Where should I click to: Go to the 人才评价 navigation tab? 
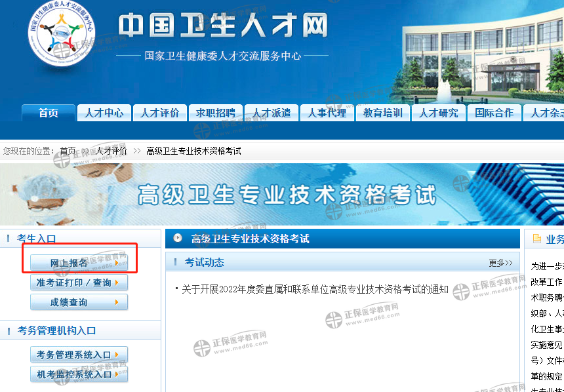click(x=159, y=113)
